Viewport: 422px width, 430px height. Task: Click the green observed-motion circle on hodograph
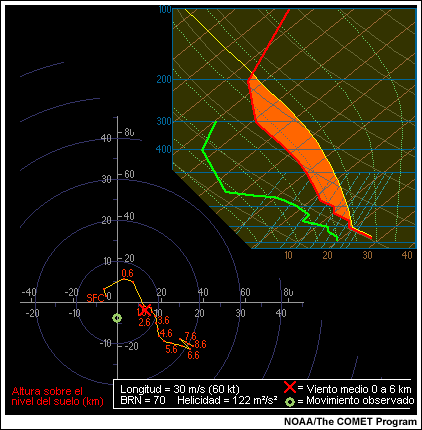click(117, 318)
